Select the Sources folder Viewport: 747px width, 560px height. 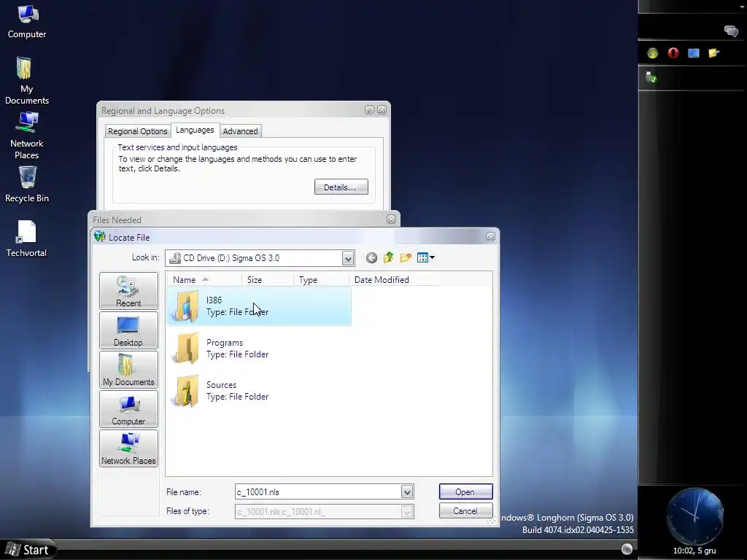click(222, 391)
